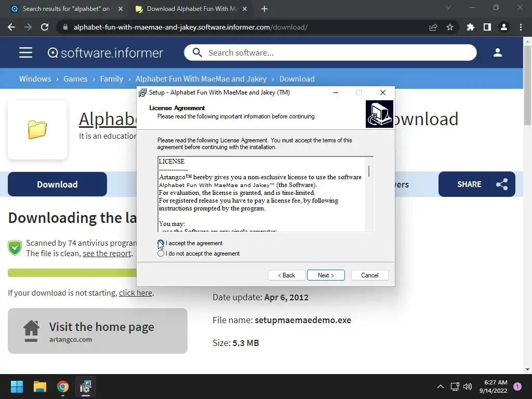The image size is (532, 399).
Task: Go to Games breadcrumb link
Action: [x=75, y=79]
